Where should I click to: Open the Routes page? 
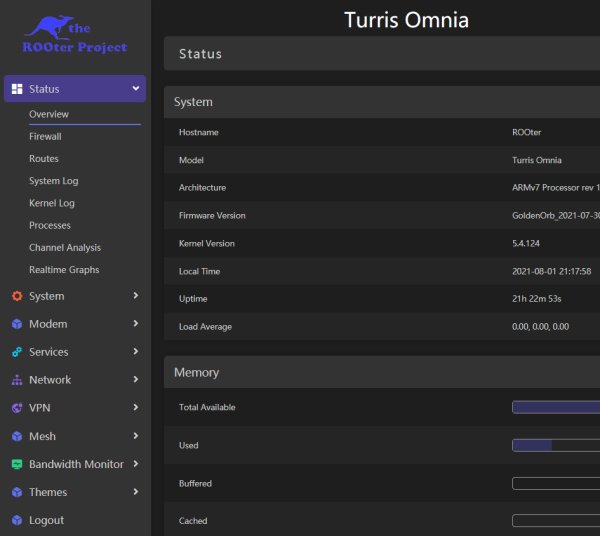coord(44,158)
